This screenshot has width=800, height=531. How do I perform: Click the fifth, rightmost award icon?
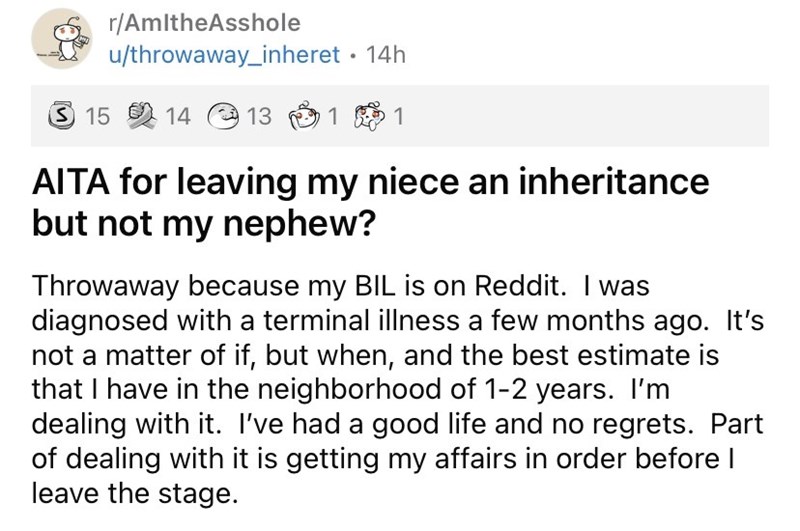(x=369, y=118)
